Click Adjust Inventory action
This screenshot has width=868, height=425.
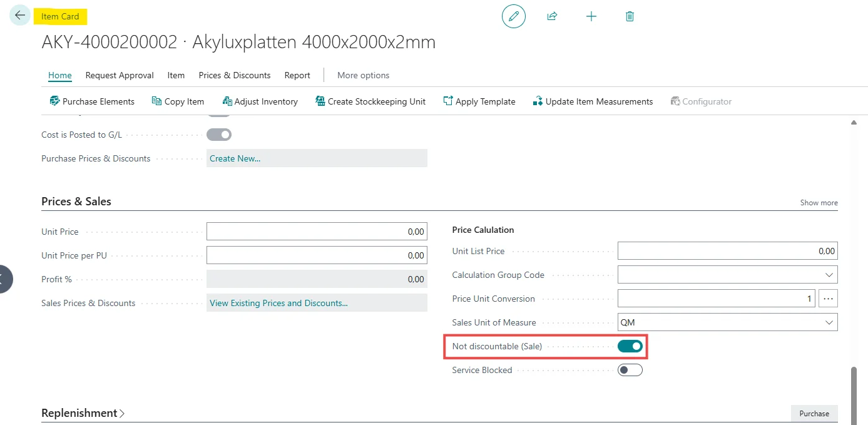click(260, 101)
